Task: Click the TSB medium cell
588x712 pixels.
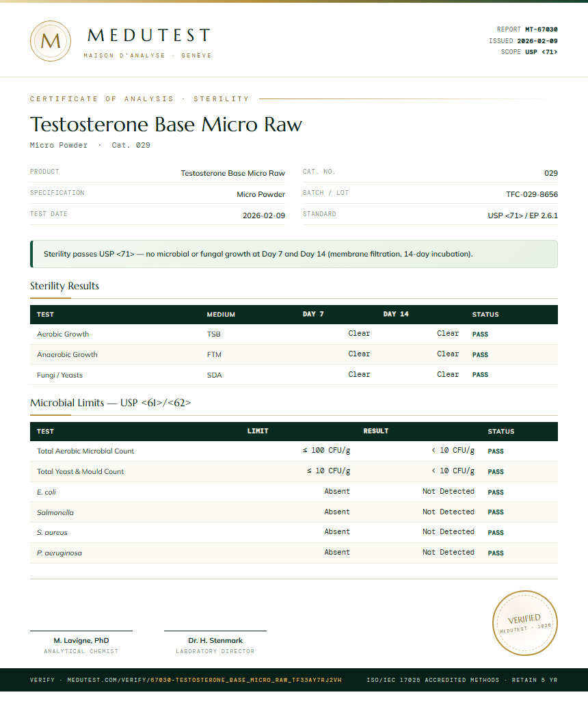Action: [x=213, y=334]
